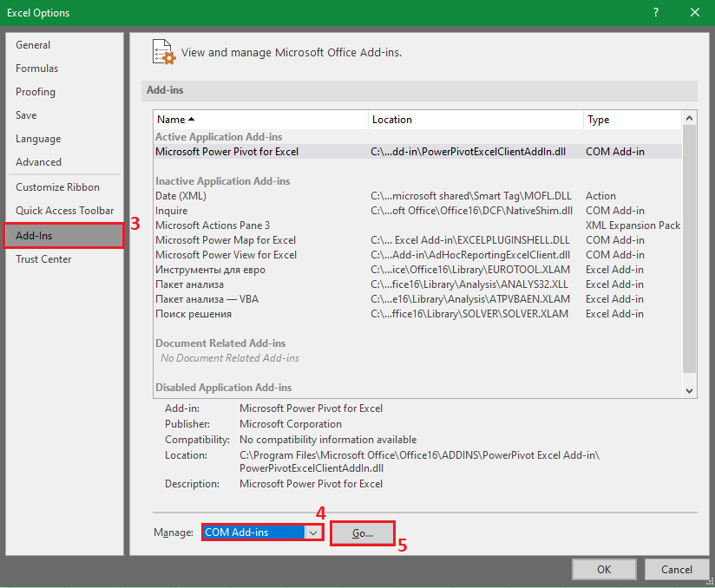Screen dimensions: 715x588
Task: Open the Customize Ribbon category
Action: [57, 187]
